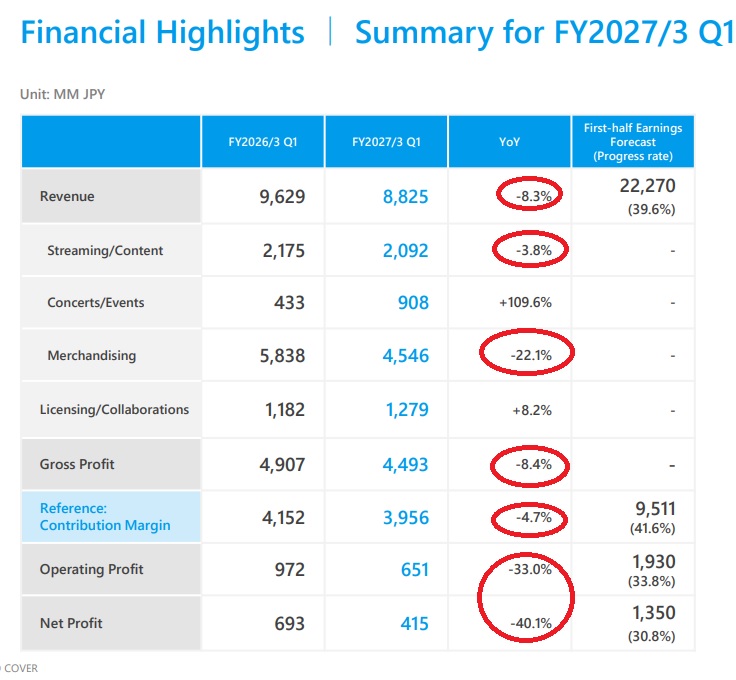
Task: Click the FY2027/3 Q1 column header
Action: point(386,142)
